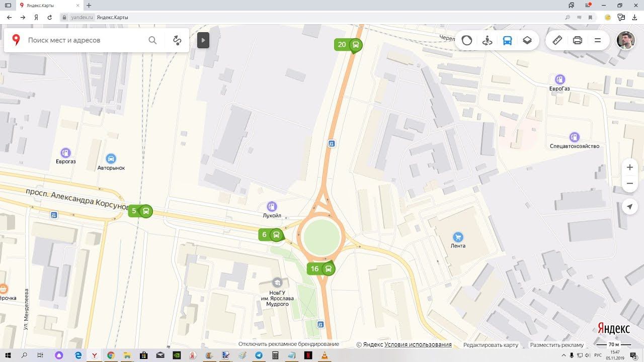Focus the Поиск мест и адресов field
The height and width of the screenshot is (362, 644).
click(86, 40)
